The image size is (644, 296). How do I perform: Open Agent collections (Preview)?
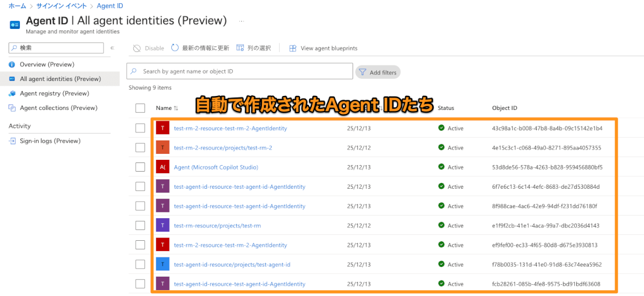(x=60, y=108)
